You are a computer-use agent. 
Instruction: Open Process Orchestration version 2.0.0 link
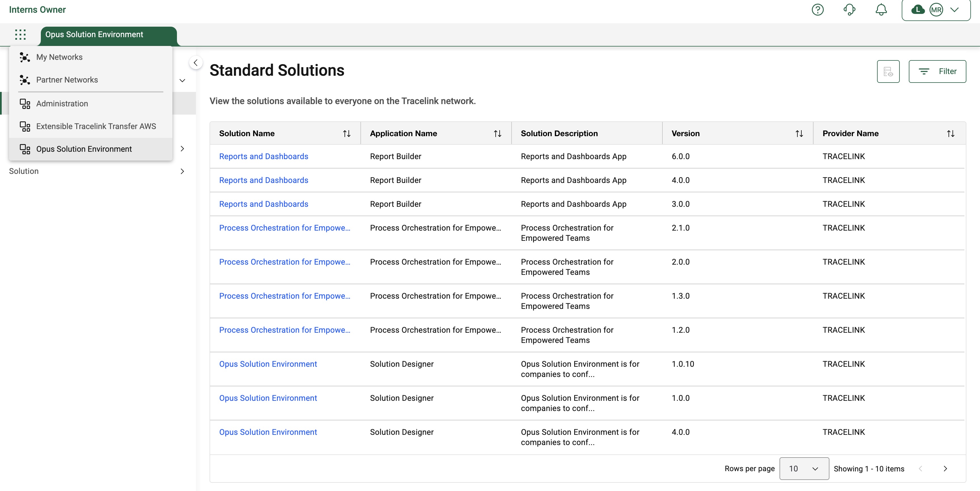pyautogui.click(x=285, y=262)
